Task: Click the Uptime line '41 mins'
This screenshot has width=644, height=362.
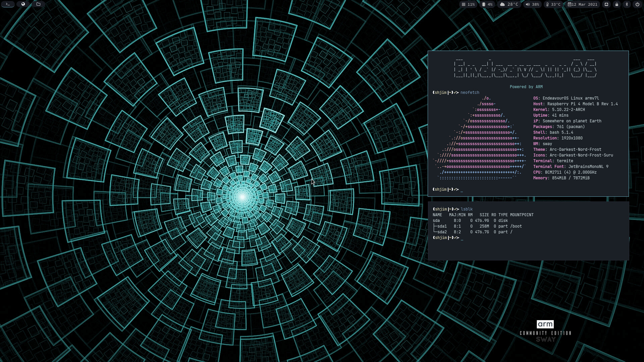Action: coord(551,115)
